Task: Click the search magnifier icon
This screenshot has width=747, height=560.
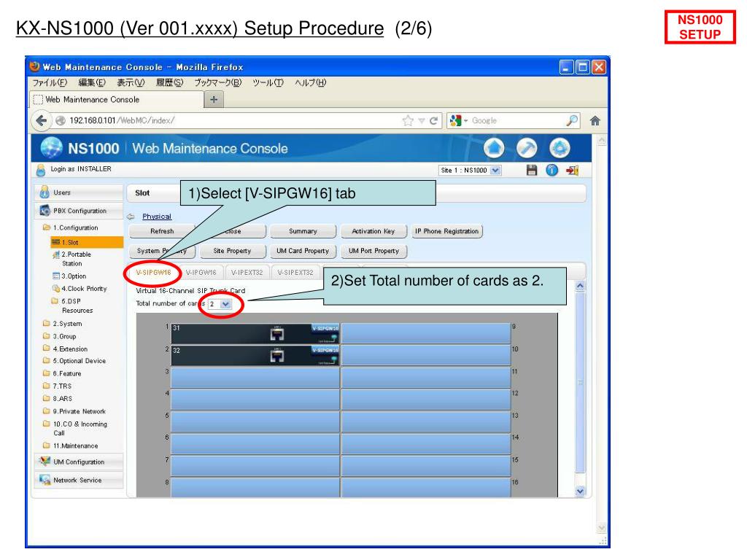Action: [x=572, y=120]
